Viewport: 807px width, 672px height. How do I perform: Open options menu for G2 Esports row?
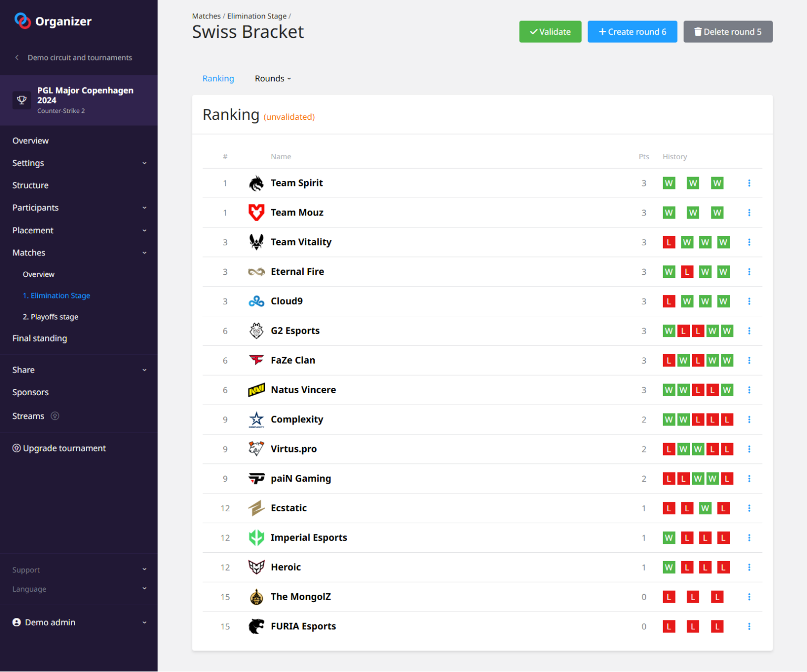coord(749,331)
